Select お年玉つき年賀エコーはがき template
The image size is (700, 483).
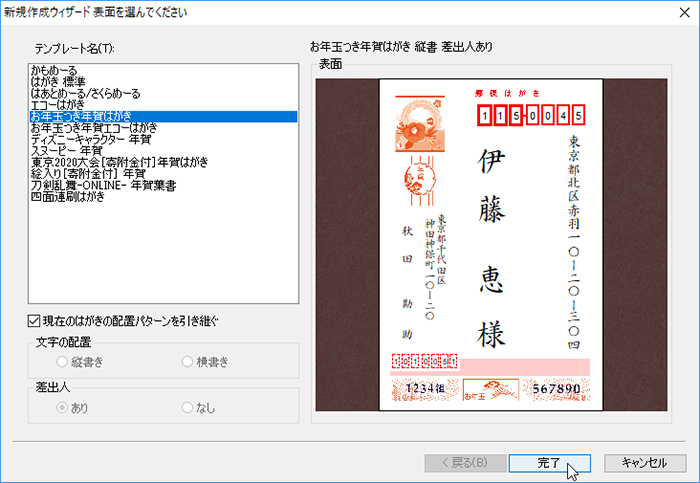point(96,128)
